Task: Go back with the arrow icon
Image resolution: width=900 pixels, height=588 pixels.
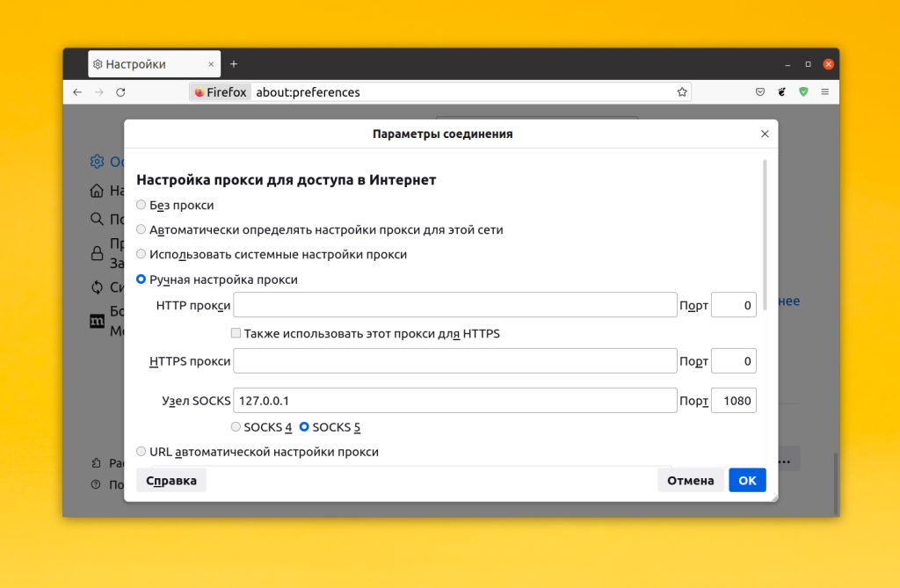Action: pyautogui.click(x=77, y=92)
